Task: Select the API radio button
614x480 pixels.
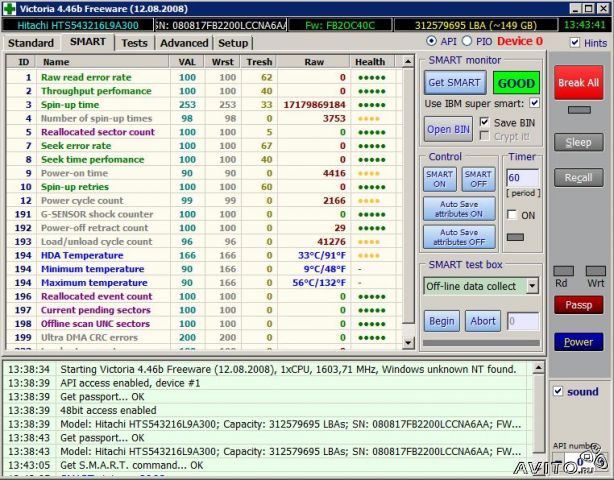Action: pos(431,41)
